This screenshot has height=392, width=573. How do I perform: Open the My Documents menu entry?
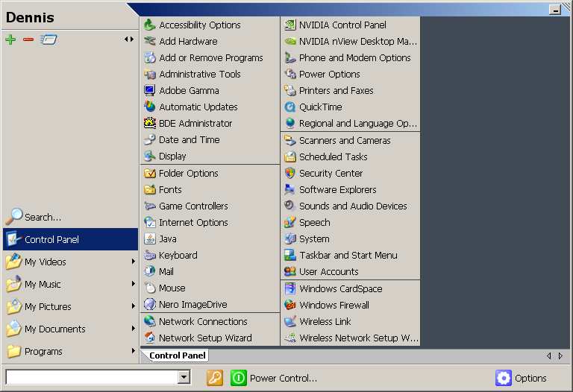coord(71,329)
